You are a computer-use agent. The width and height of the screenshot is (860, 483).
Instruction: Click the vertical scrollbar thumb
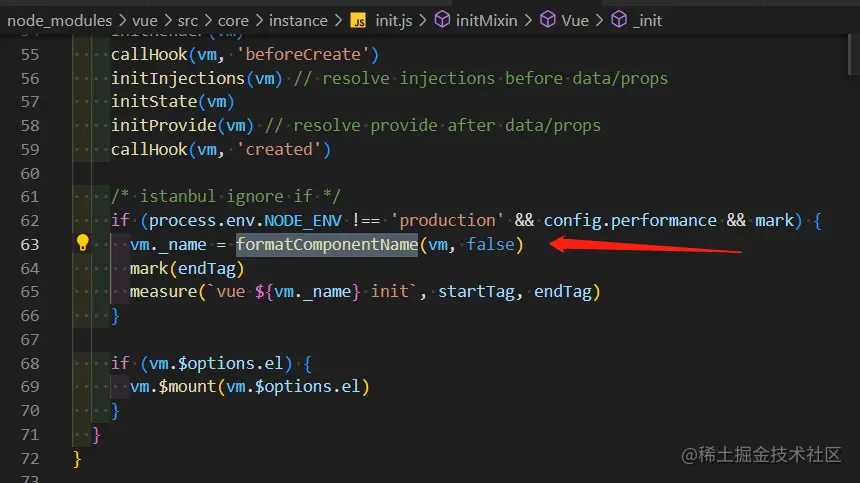(853, 54)
